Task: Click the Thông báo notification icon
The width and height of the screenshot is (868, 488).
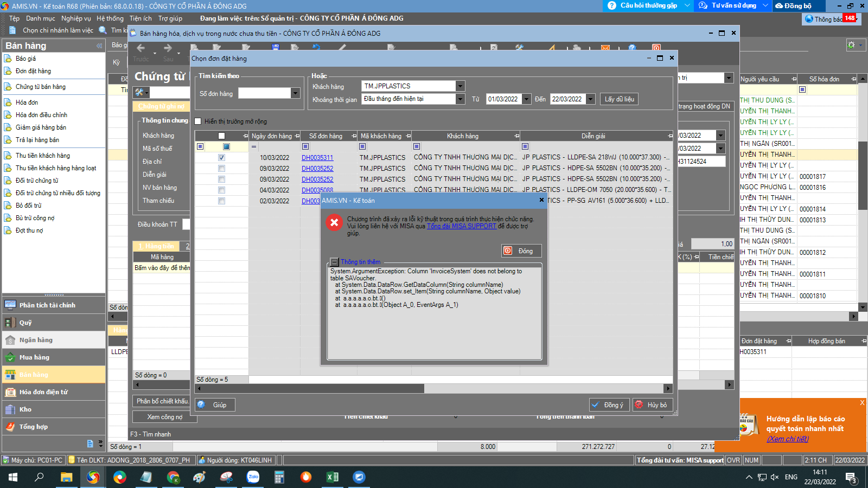Action: [809, 19]
